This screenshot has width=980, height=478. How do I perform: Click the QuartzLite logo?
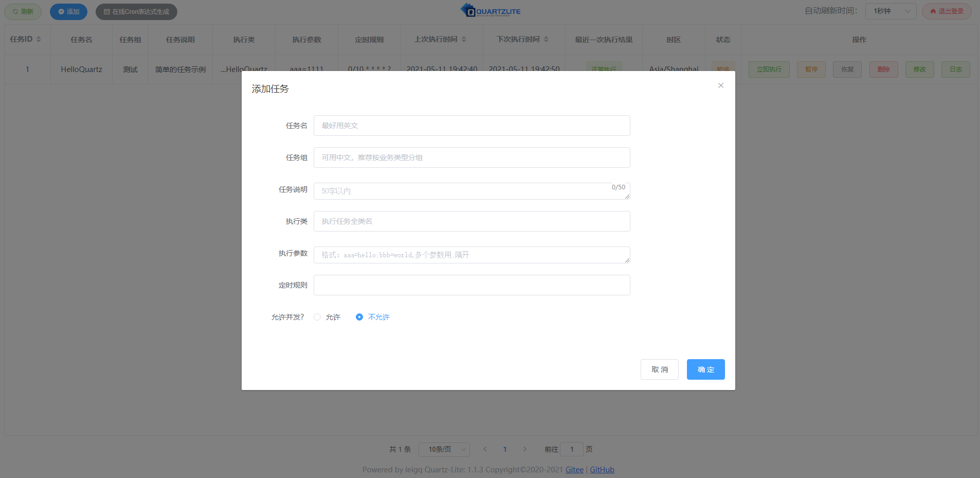pos(490,11)
